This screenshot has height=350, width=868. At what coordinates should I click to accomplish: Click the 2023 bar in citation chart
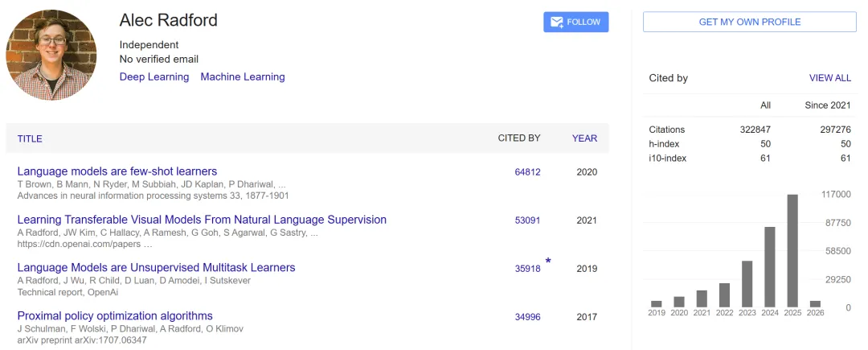tap(747, 284)
